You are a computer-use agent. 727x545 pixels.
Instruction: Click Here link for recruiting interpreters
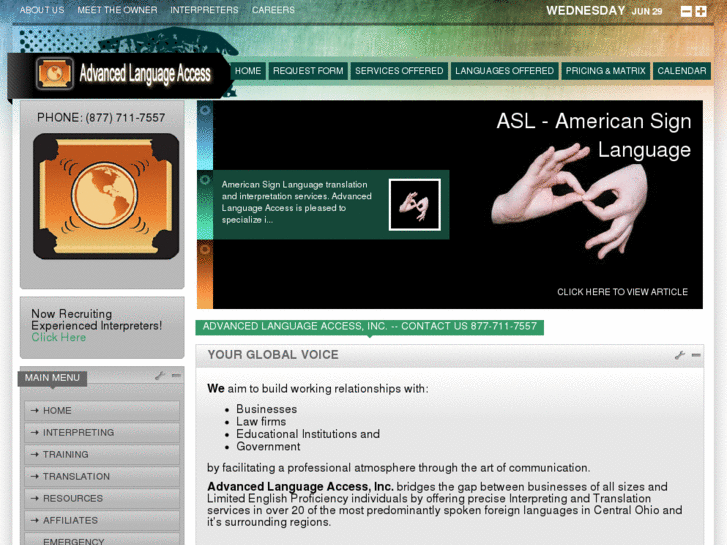point(58,338)
